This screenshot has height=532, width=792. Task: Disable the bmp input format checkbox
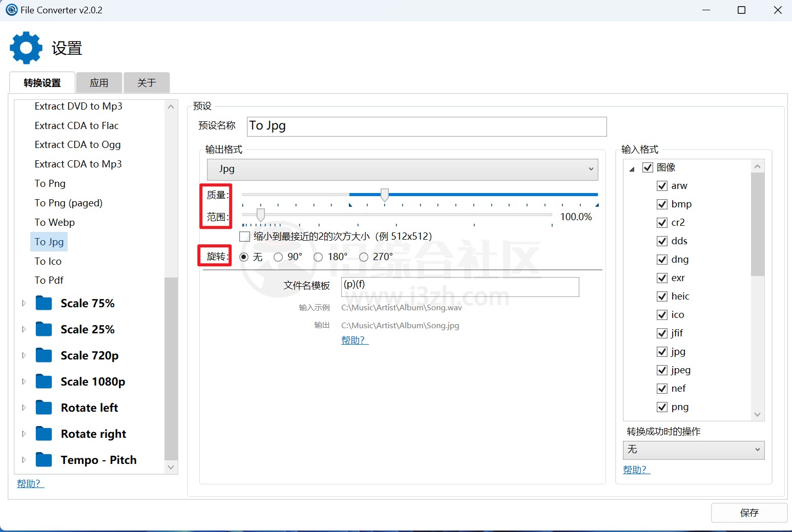662,204
